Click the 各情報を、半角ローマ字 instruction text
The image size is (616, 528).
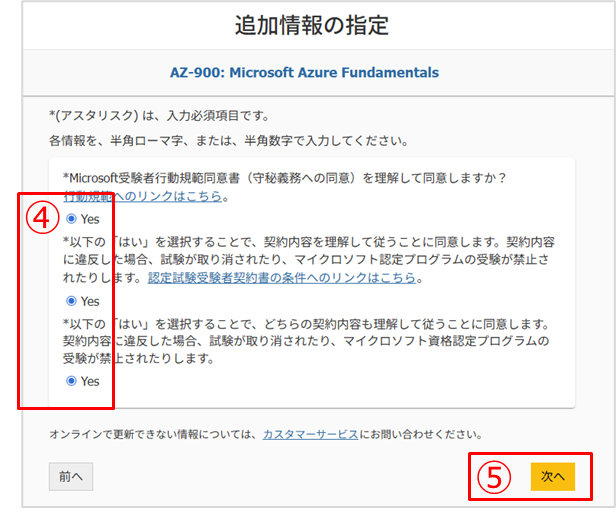229,141
